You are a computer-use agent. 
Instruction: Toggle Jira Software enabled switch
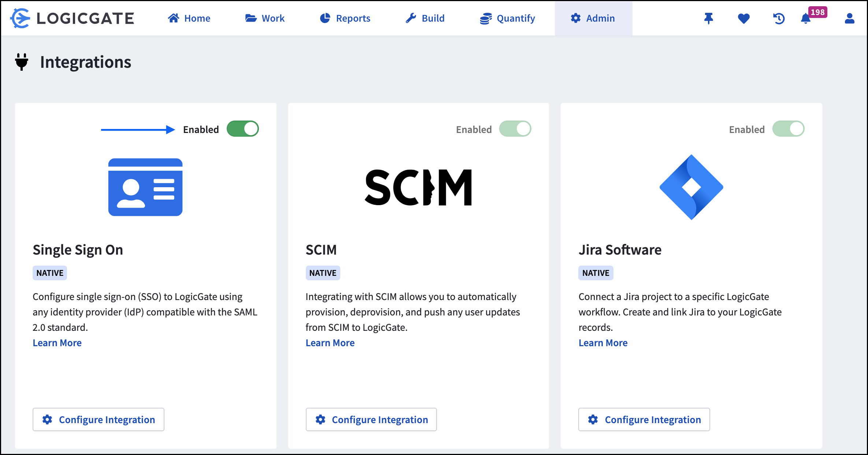pos(789,129)
